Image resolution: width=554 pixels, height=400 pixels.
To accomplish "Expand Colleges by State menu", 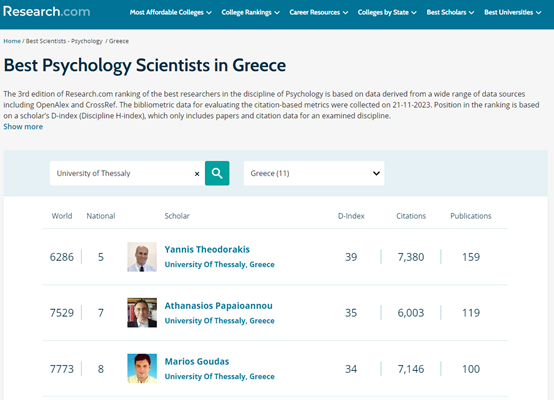I will 387,12.
